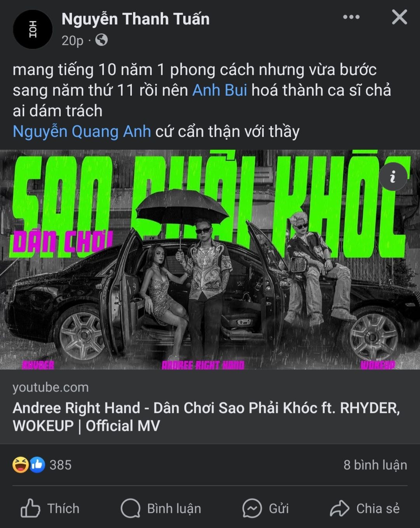Open the Sao Phải Khóc video thumbnail

click(210, 260)
